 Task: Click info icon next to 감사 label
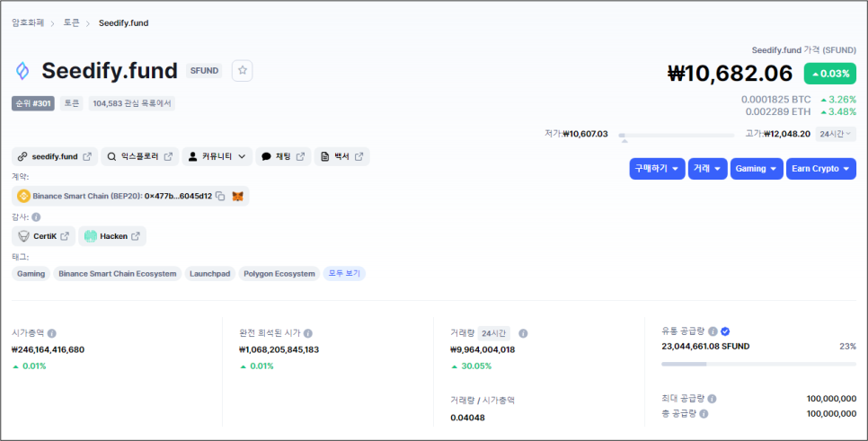36,217
